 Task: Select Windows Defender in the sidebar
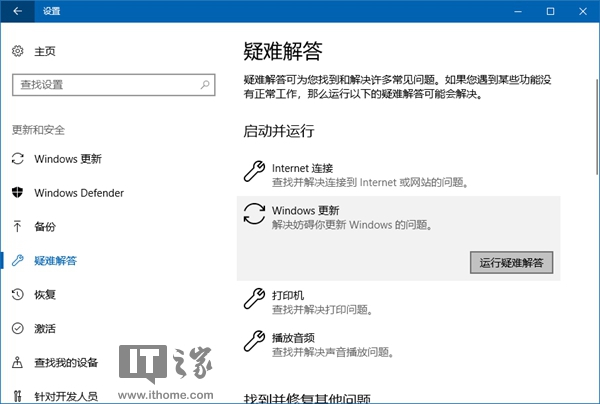pyautogui.click(x=79, y=193)
